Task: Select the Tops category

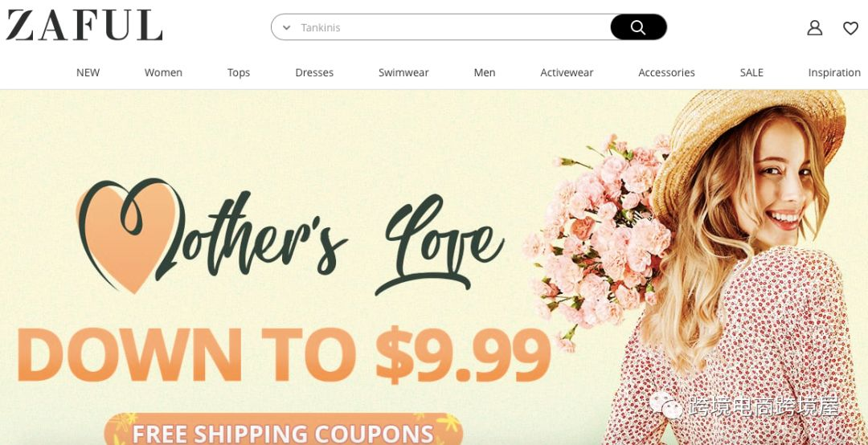Action: pyautogui.click(x=239, y=72)
